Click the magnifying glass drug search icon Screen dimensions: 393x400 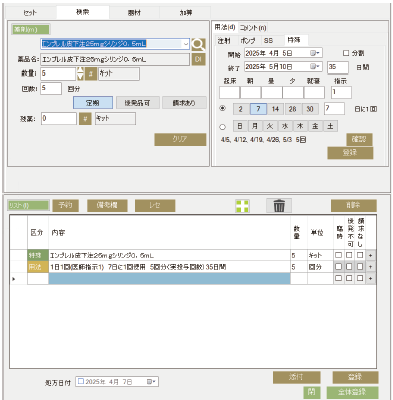(x=198, y=44)
